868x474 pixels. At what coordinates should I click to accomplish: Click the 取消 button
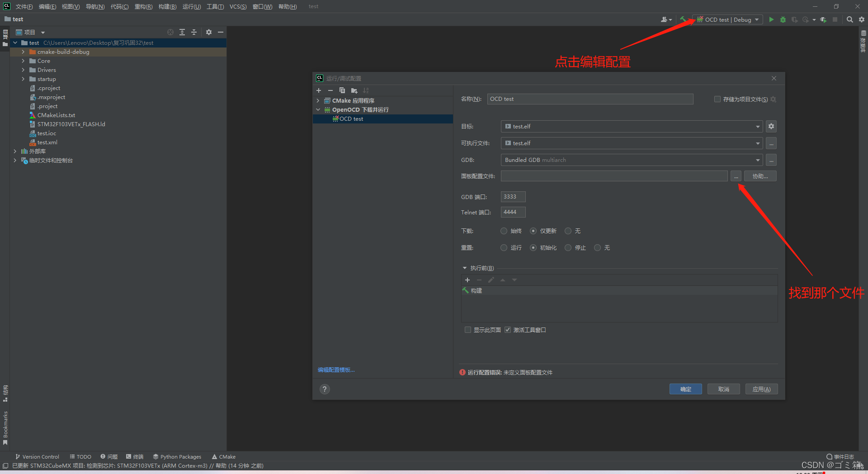(x=724, y=389)
